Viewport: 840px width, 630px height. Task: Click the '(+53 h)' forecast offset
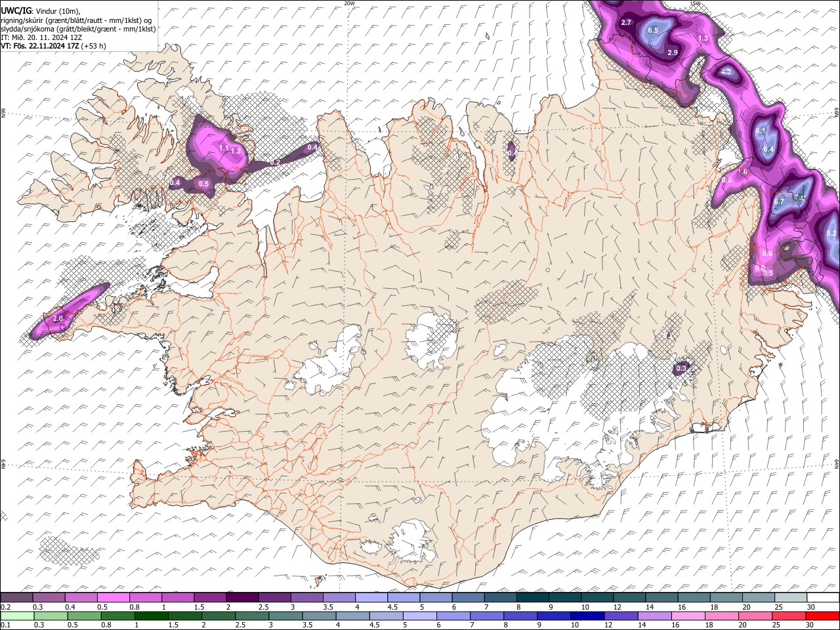[94, 46]
